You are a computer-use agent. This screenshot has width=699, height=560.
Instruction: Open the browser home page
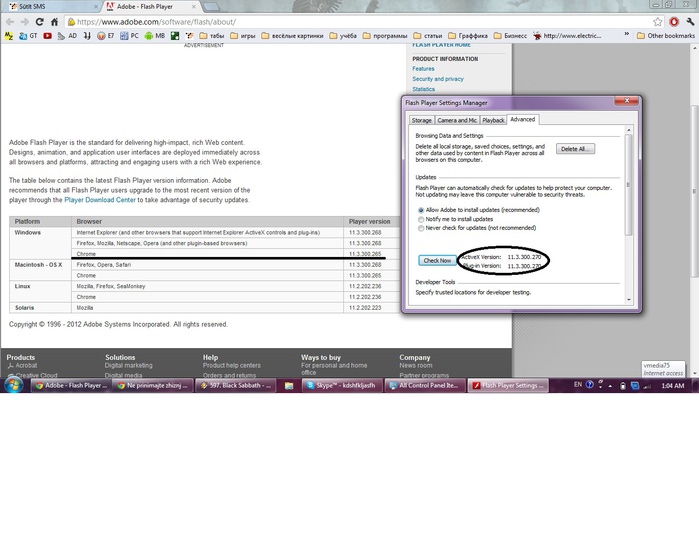(x=54, y=22)
